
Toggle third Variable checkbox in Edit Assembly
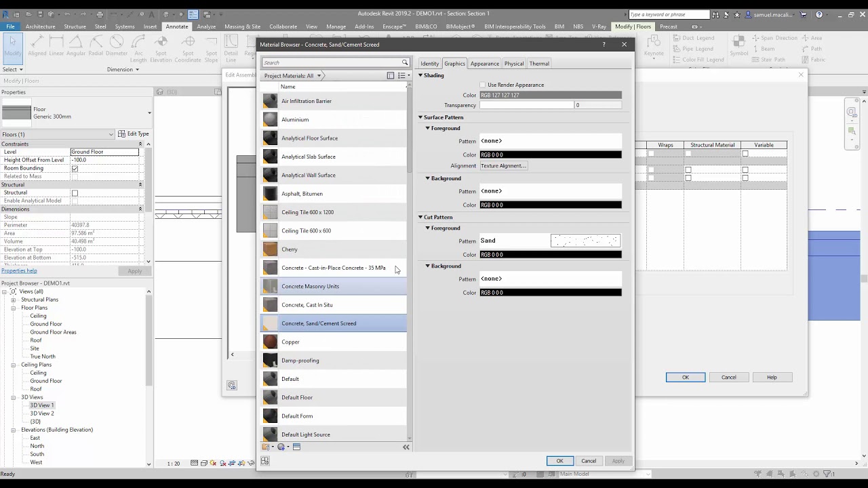(745, 178)
